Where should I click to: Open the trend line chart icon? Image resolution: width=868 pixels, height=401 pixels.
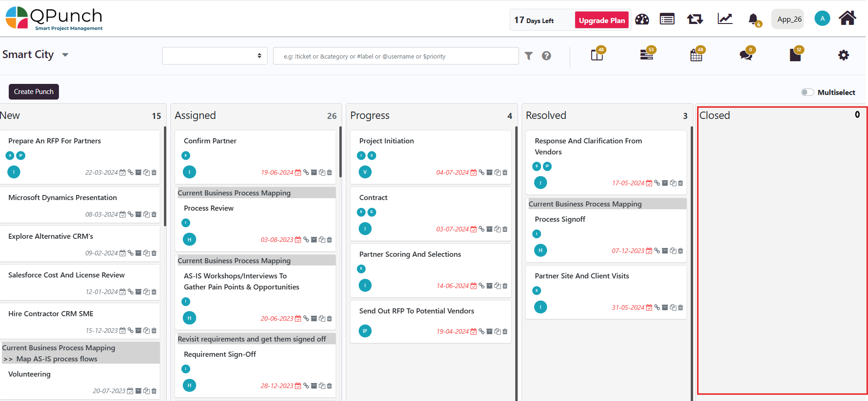[725, 19]
